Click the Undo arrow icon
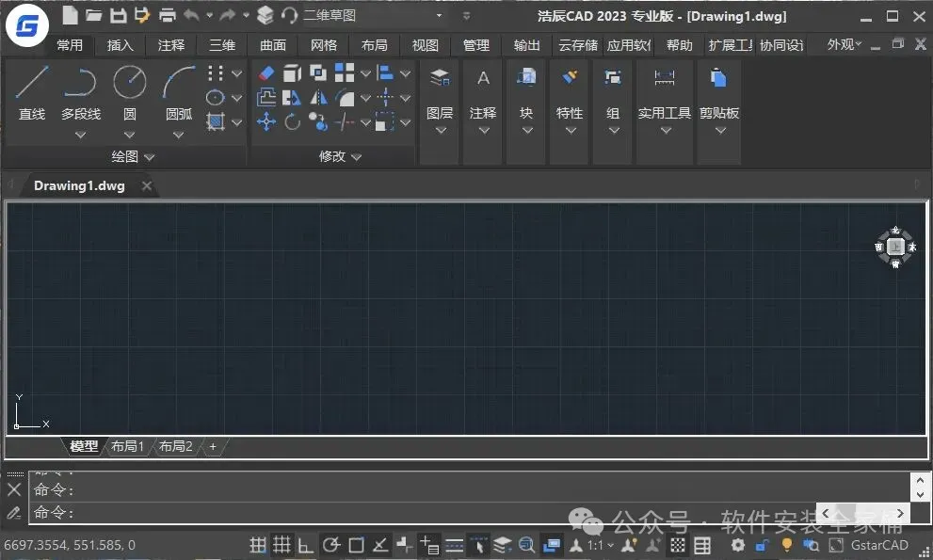This screenshot has width=933, height=560. (191, 15)
